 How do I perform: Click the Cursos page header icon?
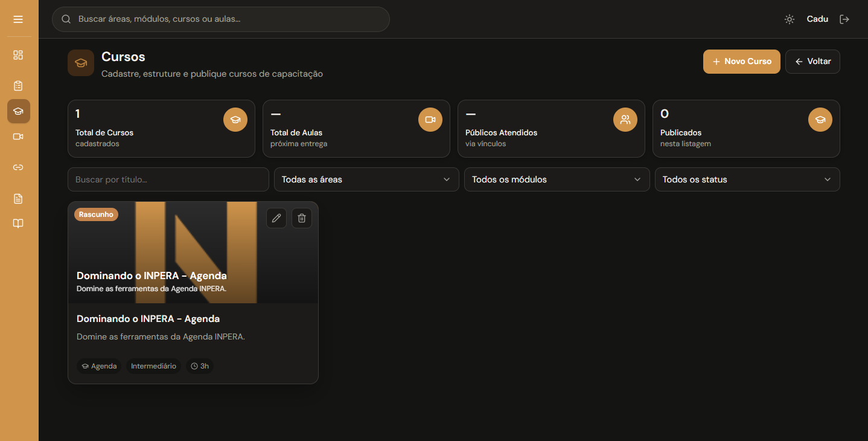[81, 63]
